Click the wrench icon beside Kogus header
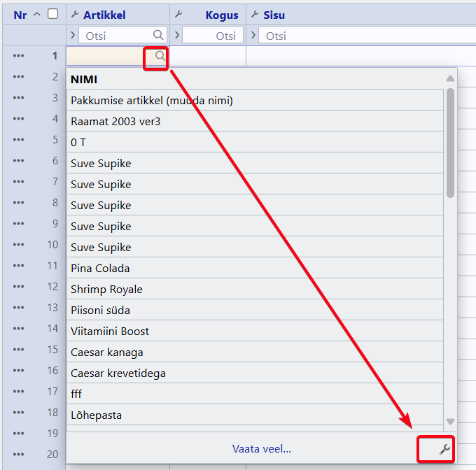 coord(178,15)
